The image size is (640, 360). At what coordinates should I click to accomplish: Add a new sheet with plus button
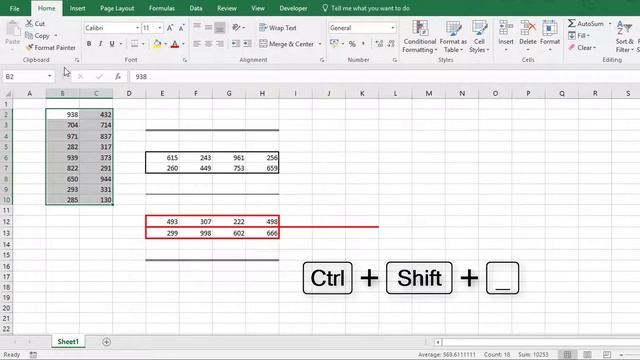(x=106, y=342)
